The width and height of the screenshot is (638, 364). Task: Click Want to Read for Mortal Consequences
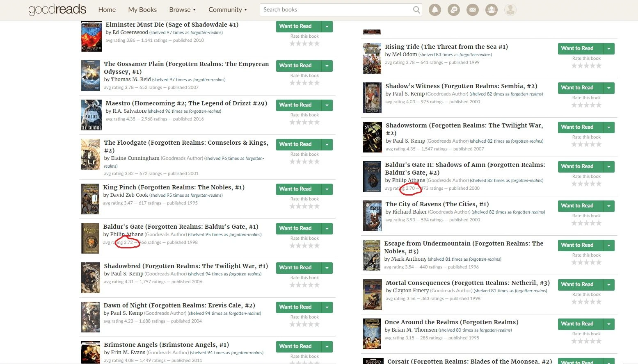pos(581,284)
